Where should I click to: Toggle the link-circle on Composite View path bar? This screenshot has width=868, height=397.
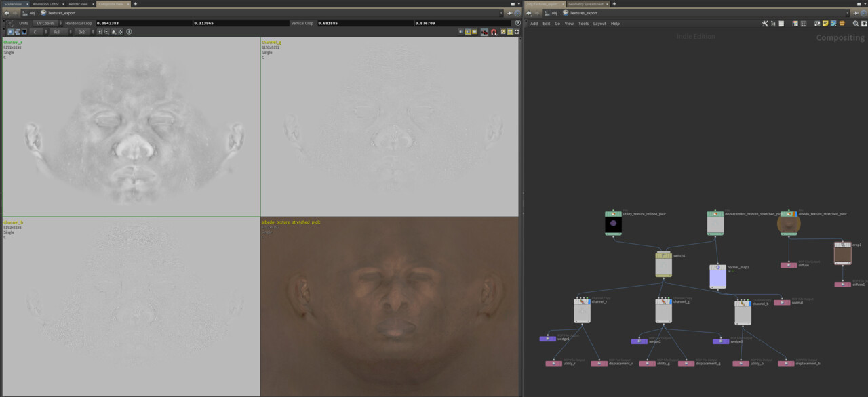pos(517,13)
